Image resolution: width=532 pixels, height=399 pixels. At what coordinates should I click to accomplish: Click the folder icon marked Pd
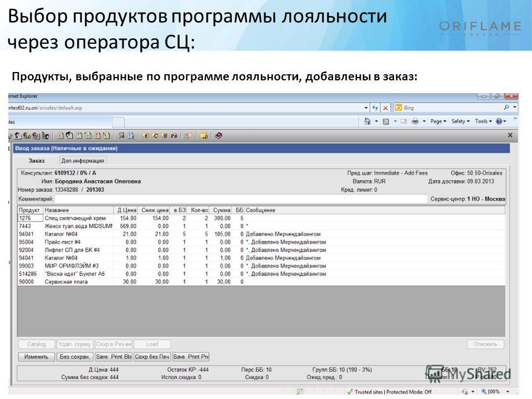(x=174, y=136)
